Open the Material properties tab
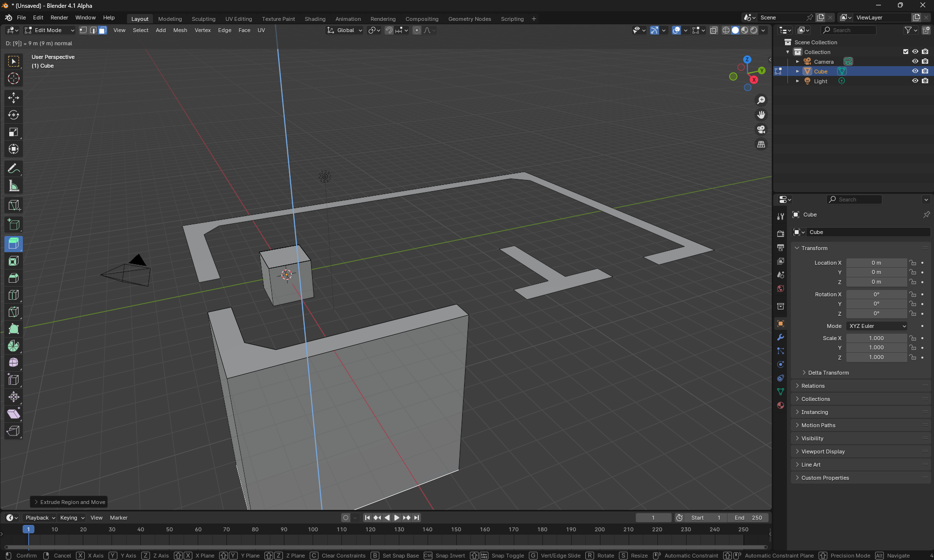 point(781,405)
